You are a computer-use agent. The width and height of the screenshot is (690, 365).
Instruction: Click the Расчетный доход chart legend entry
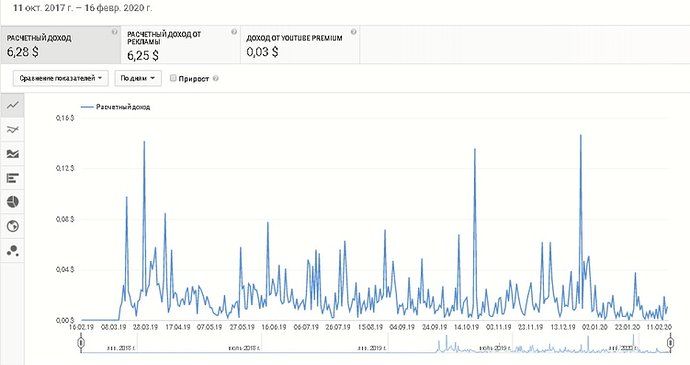click(116, 107)
